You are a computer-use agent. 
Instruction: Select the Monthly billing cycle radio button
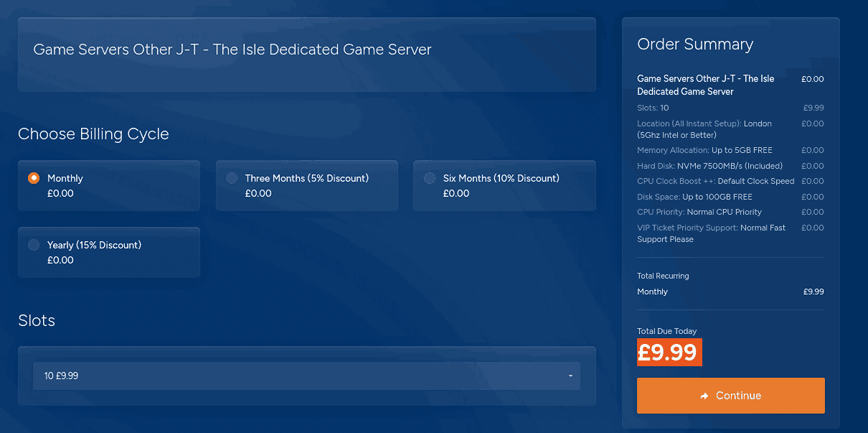coord(34,178)
